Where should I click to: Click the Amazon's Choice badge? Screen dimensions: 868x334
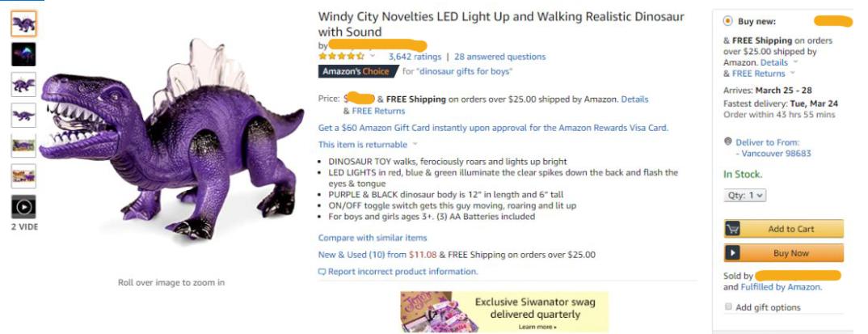(356, 71)
